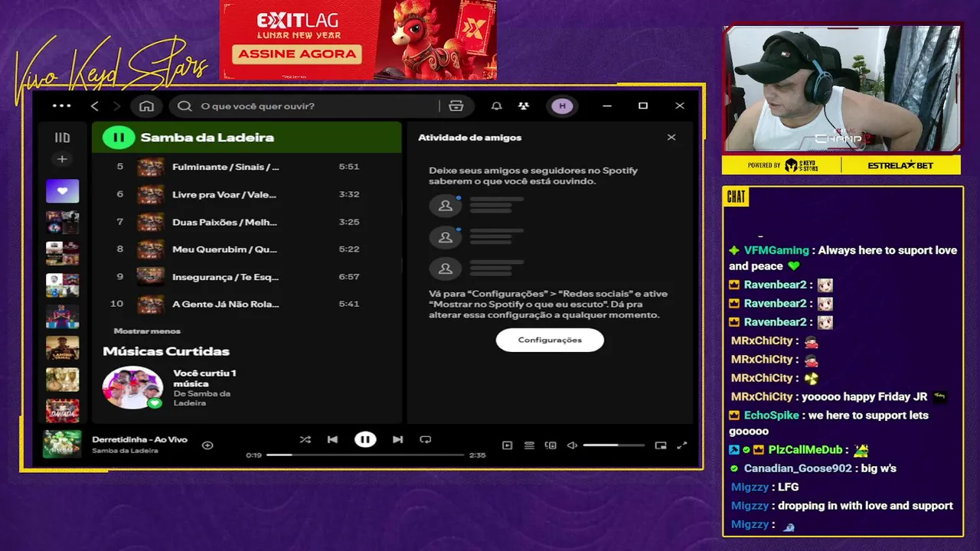This screenshot has height=551, width=980.
Task: Add current song to Liked Songs
Action: click(x=207, y=445)
